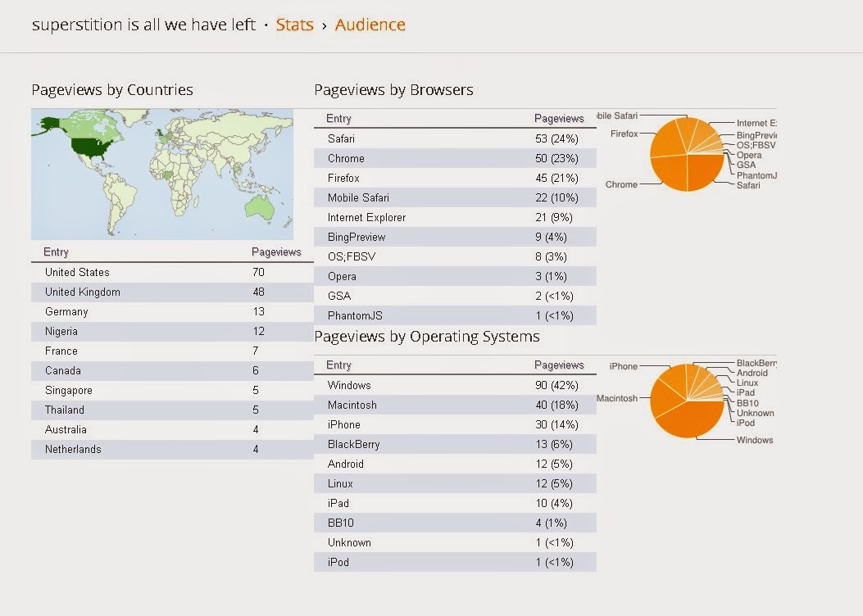863x616 pixels.
Task: Click the world map of pageviews by countries
Action: pyautogui.click(x=162, y=174)
